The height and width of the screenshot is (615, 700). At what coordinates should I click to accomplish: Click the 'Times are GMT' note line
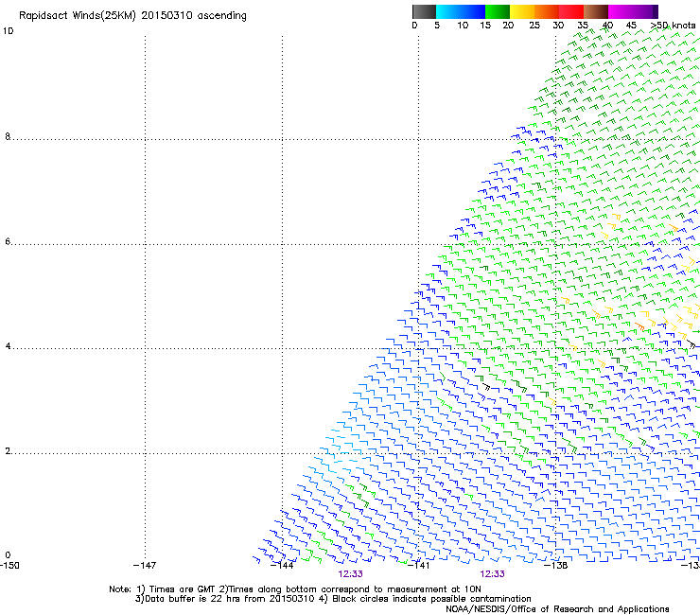[x=295, y=589]
